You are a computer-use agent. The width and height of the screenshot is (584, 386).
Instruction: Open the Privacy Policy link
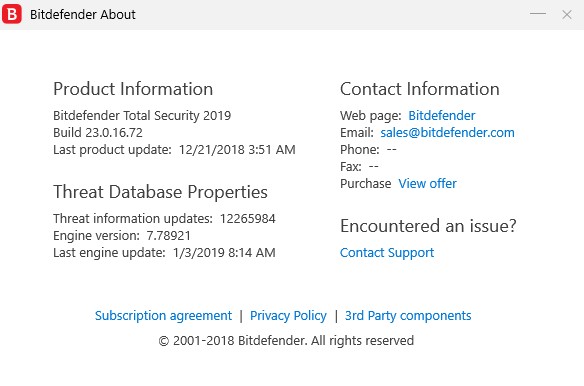288,316
